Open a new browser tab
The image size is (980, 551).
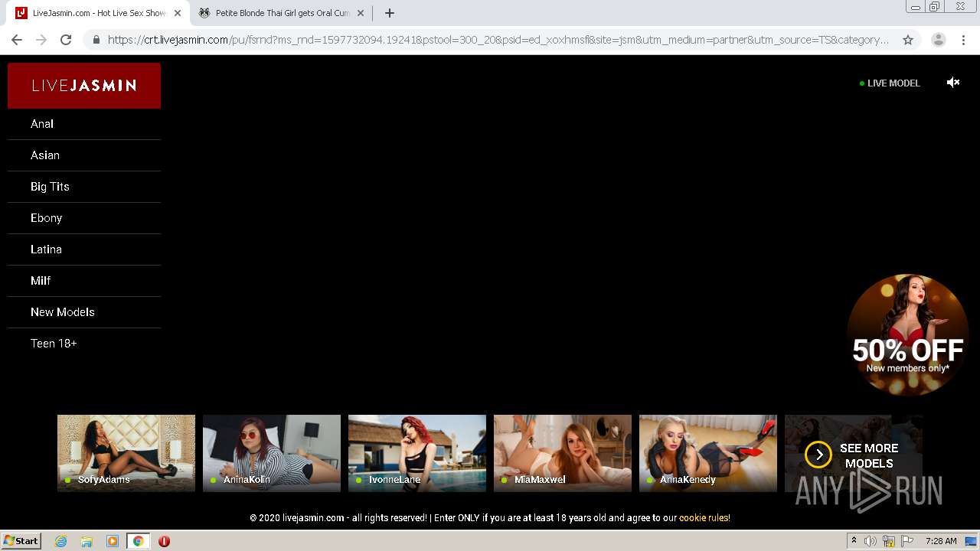tap(389, 13)
